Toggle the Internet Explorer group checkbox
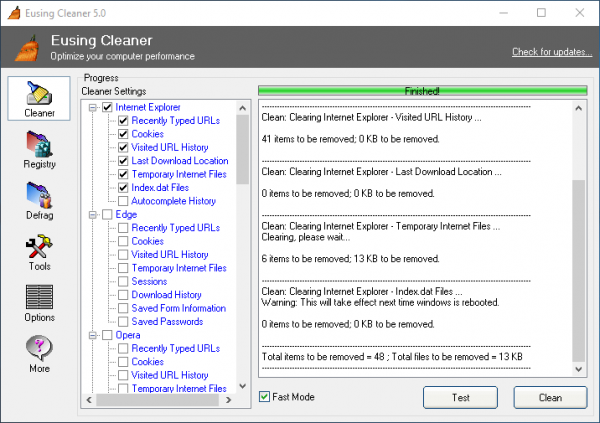This screenshot has width=600, height=423. click(107, 107)
